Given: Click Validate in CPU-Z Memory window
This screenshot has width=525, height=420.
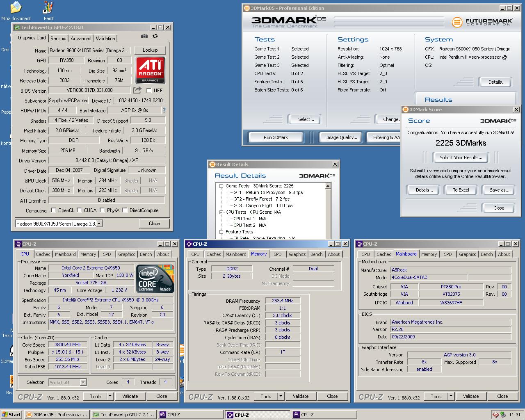Looking at the screenshot, I should click(301, 396).
